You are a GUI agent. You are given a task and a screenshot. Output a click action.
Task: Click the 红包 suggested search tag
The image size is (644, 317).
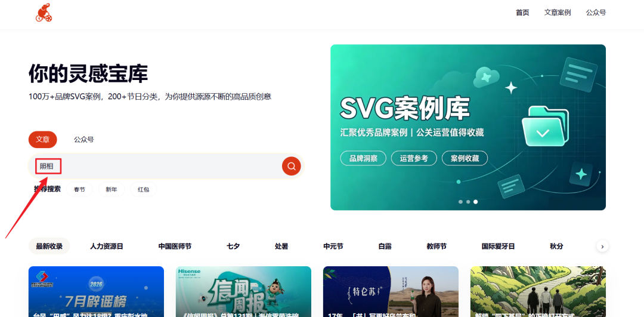143,189
